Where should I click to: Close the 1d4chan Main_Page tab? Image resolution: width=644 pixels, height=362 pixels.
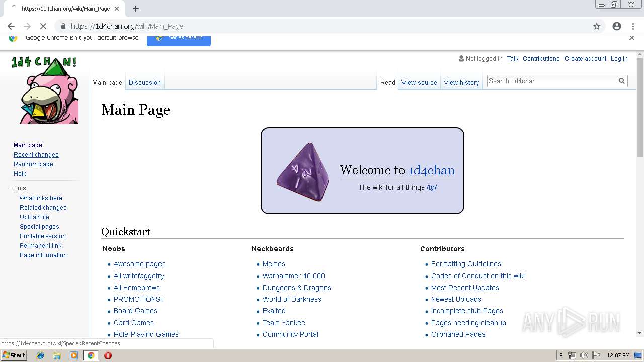117,9
